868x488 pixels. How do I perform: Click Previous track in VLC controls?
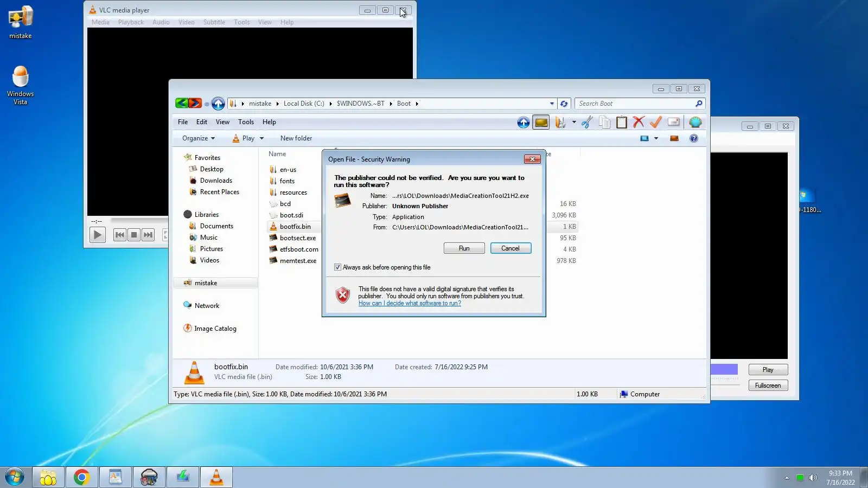(120, 235)
